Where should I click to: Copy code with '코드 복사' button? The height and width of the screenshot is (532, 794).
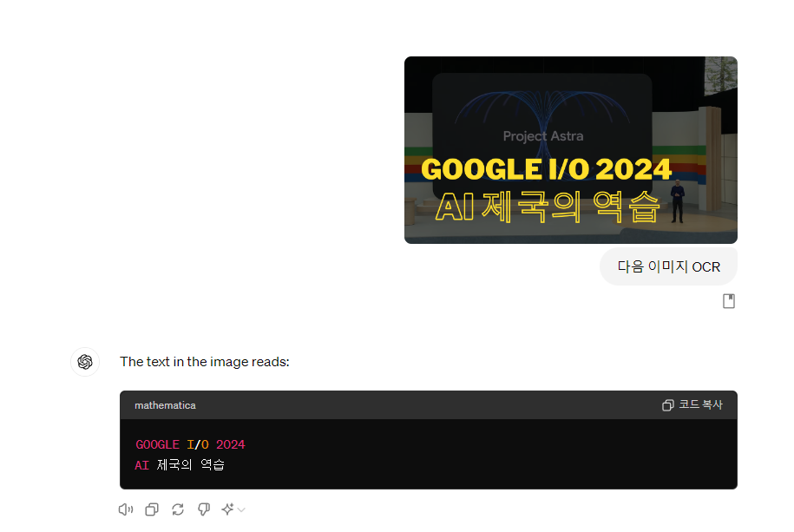(x=692, y=404)
